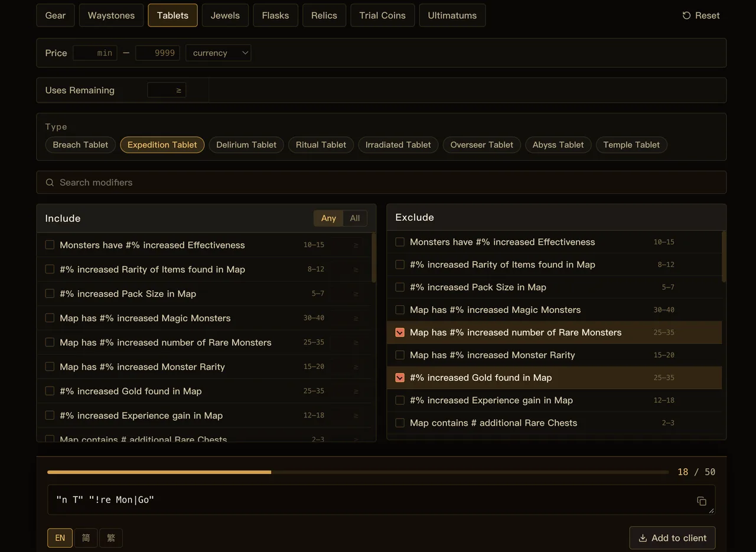Deselect the Expedition Tablet type
Viewport: 756px width, 552px height.
[162, 145]
